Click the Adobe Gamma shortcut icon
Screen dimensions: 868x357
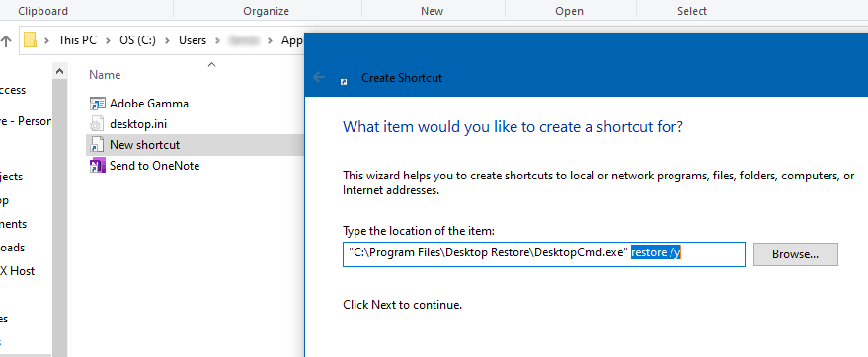coord(98,104)
